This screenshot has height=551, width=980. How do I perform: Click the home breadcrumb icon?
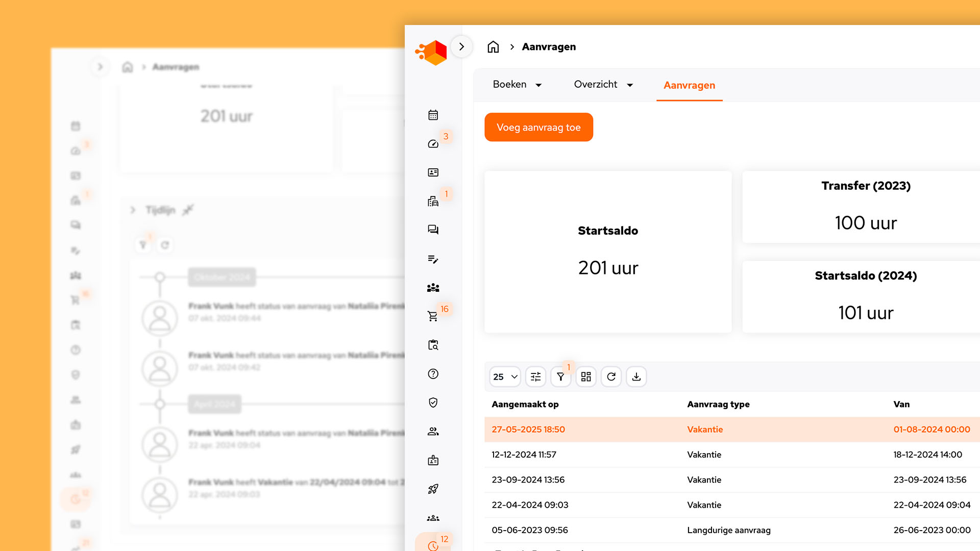[x=493, y=46]
